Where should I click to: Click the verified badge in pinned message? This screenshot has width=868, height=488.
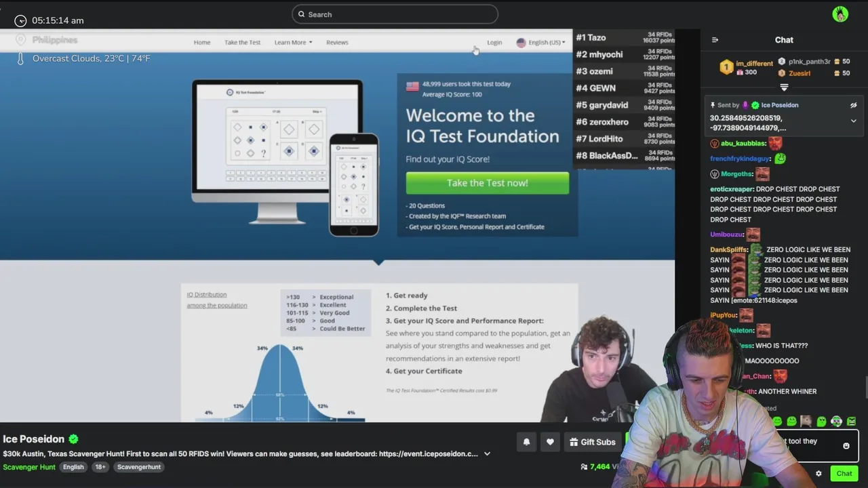(x=755, y=105)
